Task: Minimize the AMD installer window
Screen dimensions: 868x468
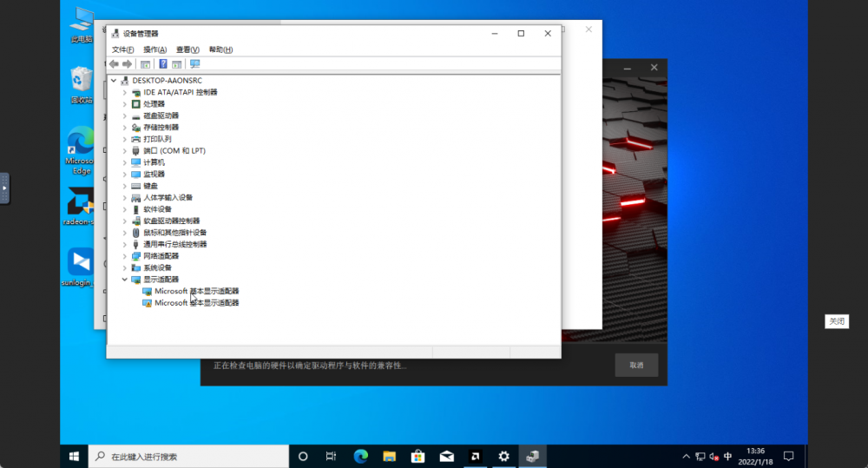Action: (628, 68)
